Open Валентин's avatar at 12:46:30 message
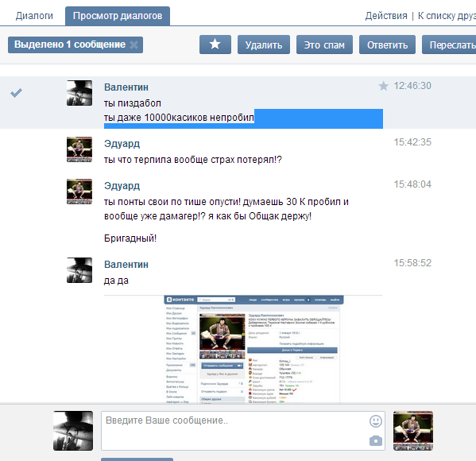 click(79, 93)
